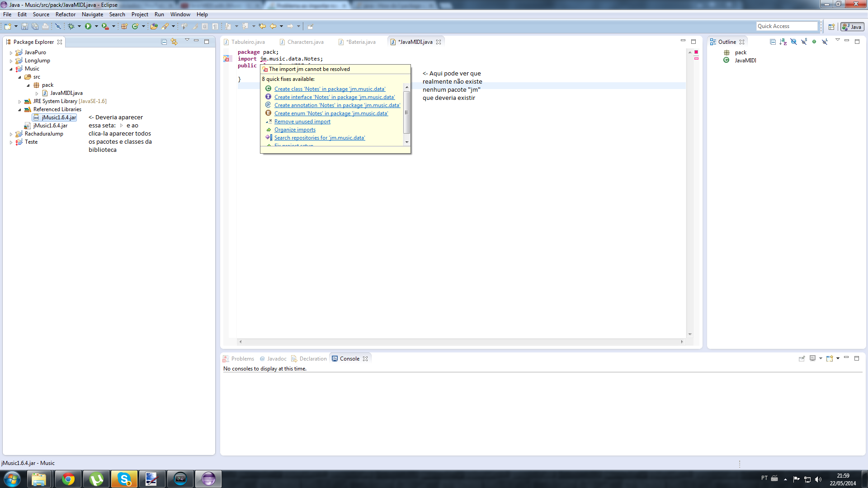
Task: Click the Next Annotation toolbar icon
Action: coord(228,27)
